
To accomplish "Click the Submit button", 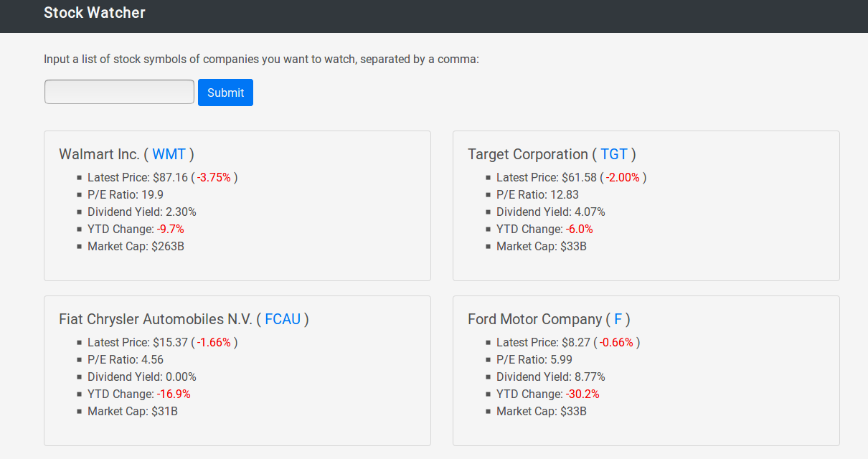I will 225,93.
